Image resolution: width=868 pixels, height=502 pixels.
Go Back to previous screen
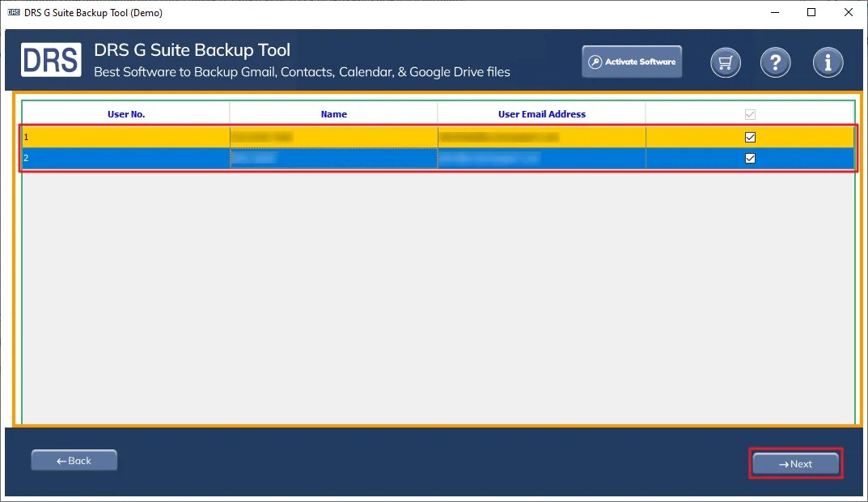click(x=74, y=461)
